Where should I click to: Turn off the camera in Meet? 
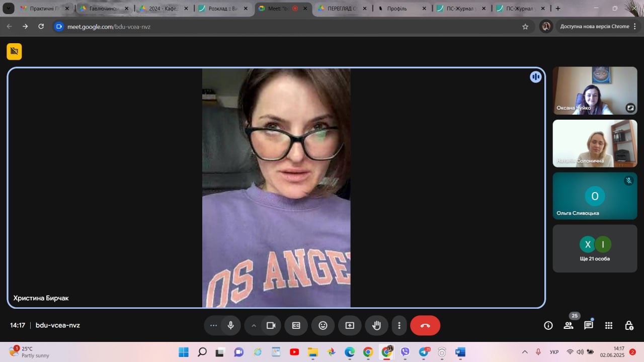click(271, 325)
